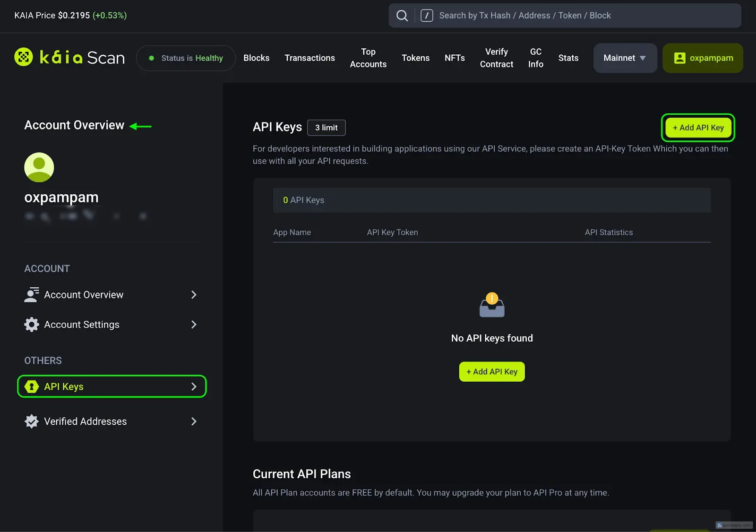The width and height of the screenshot is (756, 532).
Task: Click the Verified Addresses badge icon
Action: pos(31,421)
